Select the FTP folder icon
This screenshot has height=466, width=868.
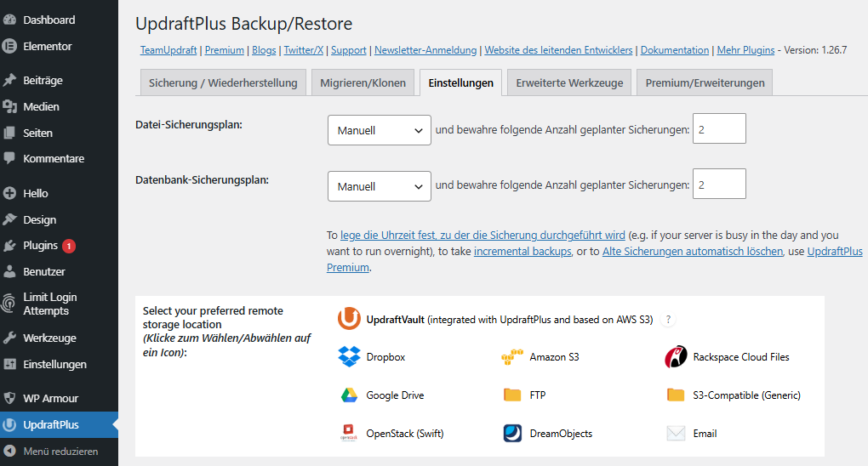512,395
